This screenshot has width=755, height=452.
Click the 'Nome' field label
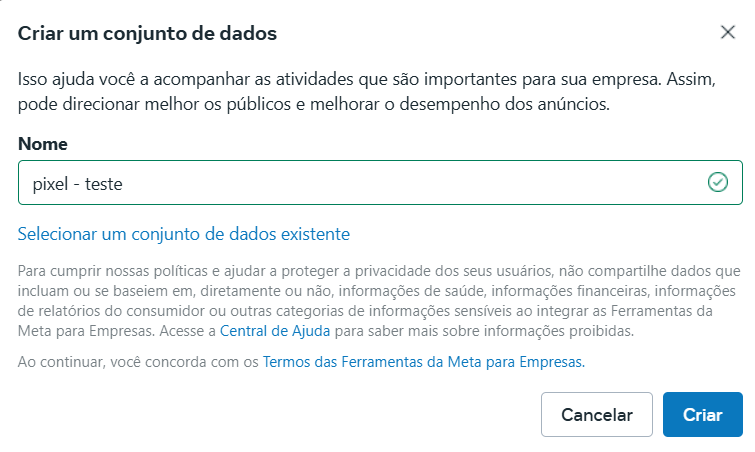pos(42,144)
